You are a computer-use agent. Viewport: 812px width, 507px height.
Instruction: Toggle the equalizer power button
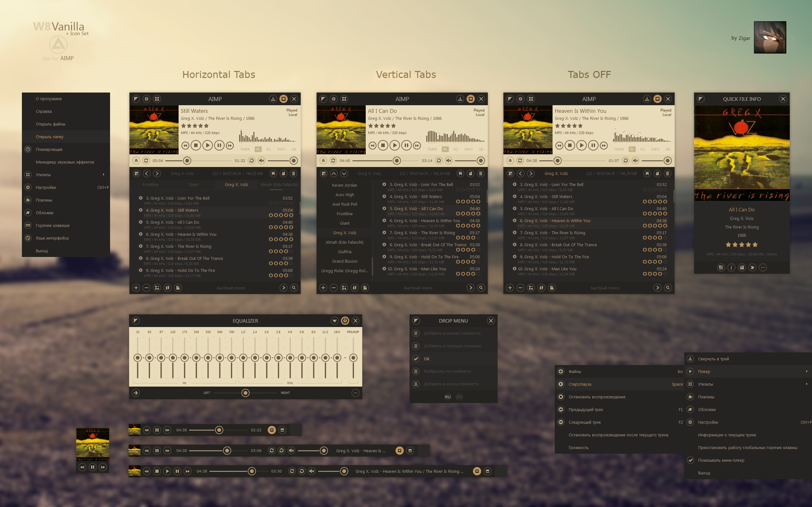point(345,321)
